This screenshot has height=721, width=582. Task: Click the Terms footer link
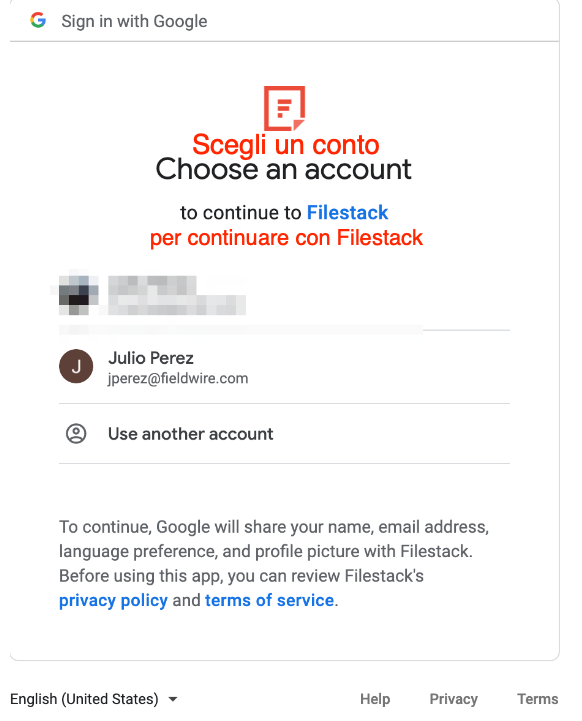[x=537, y=699]
